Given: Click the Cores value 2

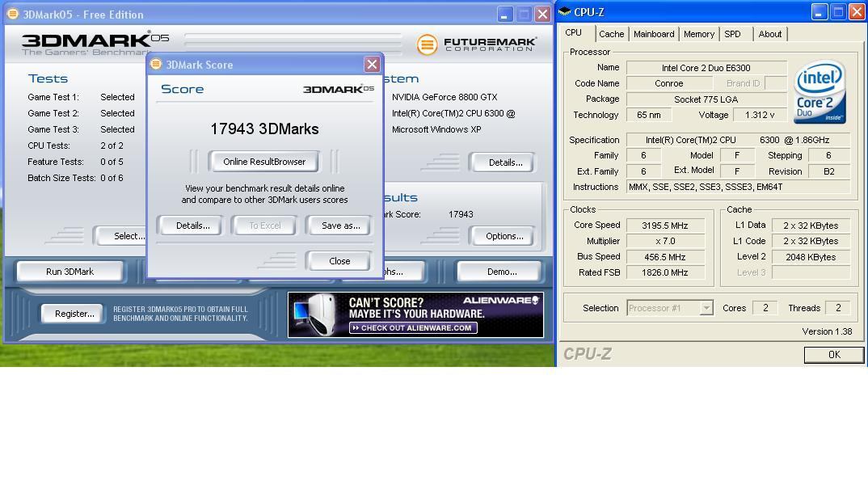Looking at the screenshot, I should pyautogui.click(x=765, y=308).
